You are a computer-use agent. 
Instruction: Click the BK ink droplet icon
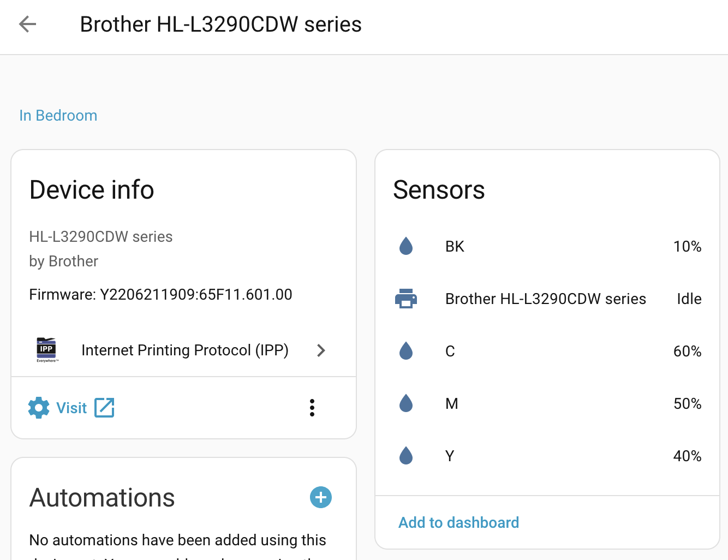pyautogui.click(x=406, y=246)
